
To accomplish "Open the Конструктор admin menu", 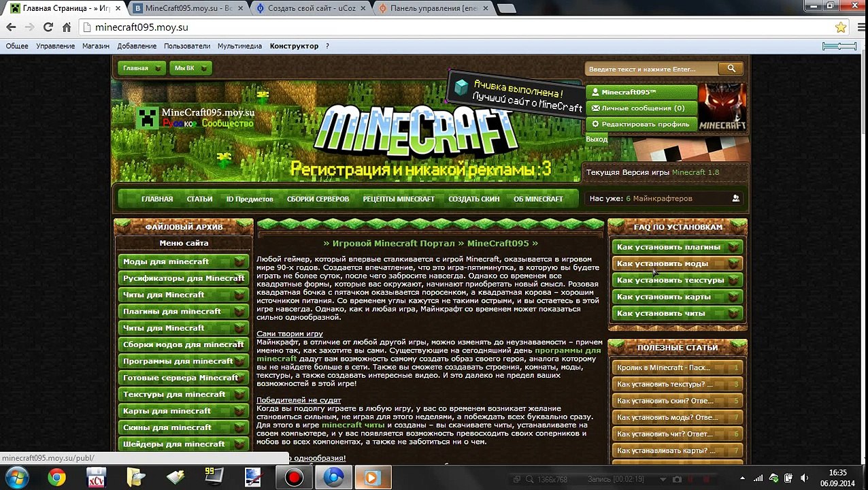I will point(294,46).
